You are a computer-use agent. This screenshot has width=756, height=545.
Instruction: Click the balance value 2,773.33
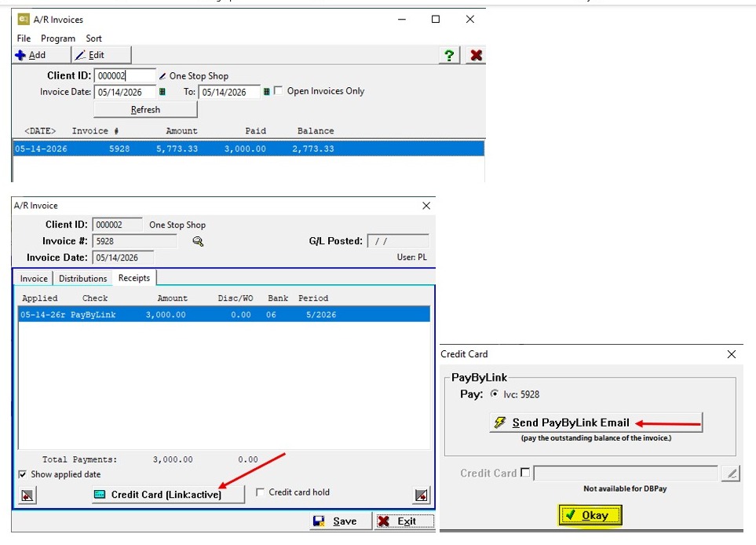(313, 148)
